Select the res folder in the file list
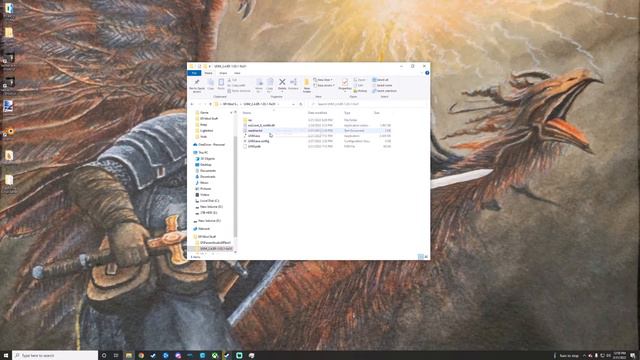Image resolution: width=640 pixels, height=360 pixels. (x=250, y=120)
